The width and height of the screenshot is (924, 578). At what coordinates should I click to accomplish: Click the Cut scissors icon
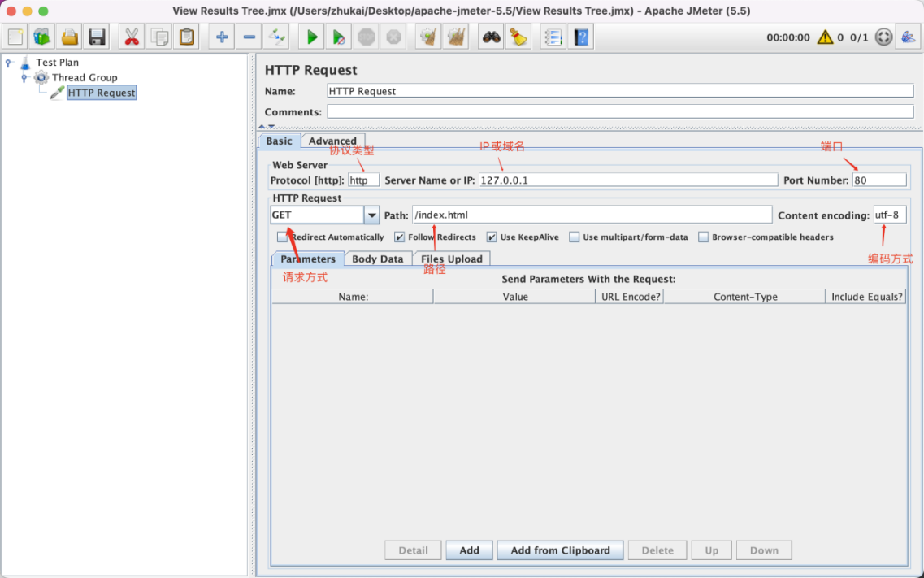132,37
